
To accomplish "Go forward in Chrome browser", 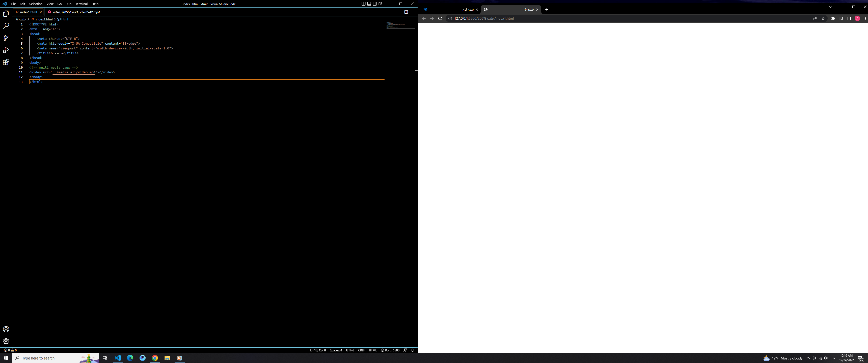I will pos(432,18).
